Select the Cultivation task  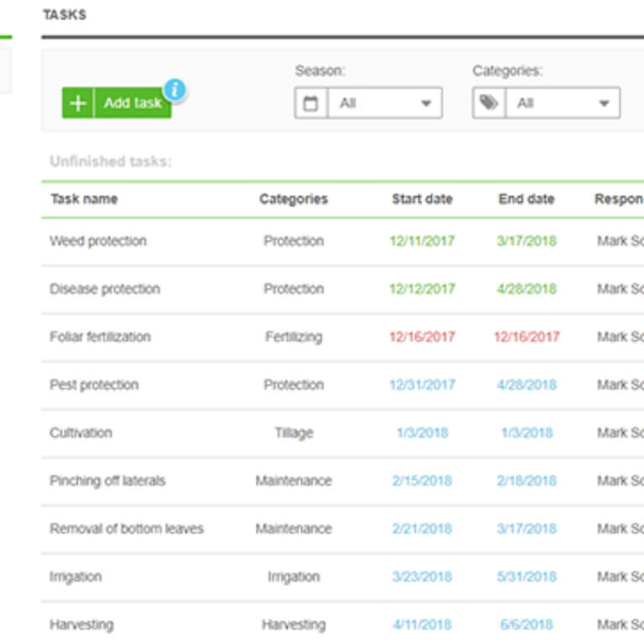80,433
